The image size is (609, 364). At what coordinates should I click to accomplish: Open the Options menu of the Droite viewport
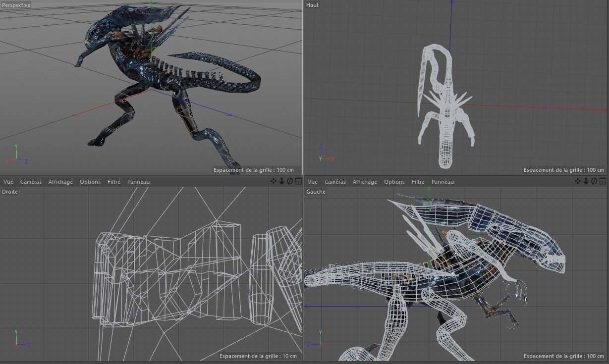(x=90, y=182)
